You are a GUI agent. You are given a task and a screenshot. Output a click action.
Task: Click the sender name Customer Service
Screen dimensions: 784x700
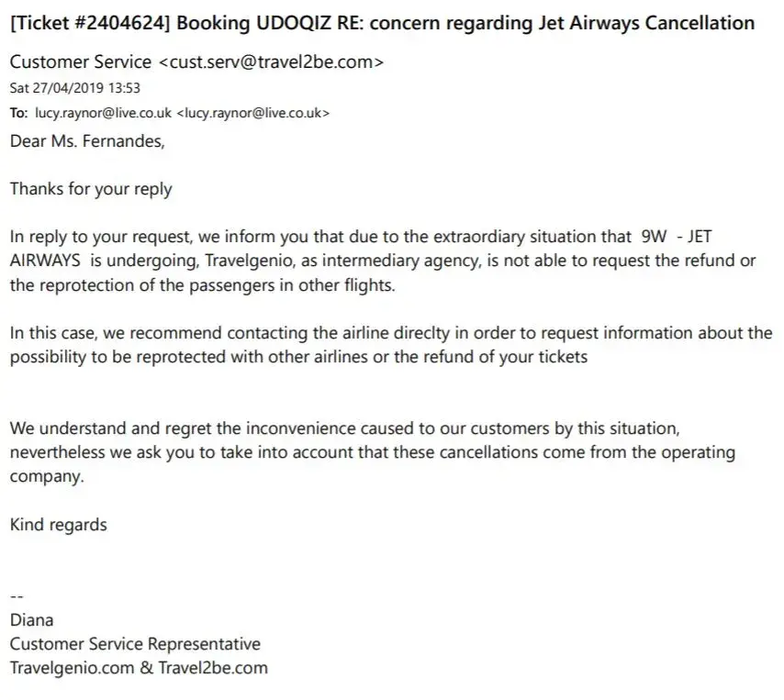click(x=81, y=62)
